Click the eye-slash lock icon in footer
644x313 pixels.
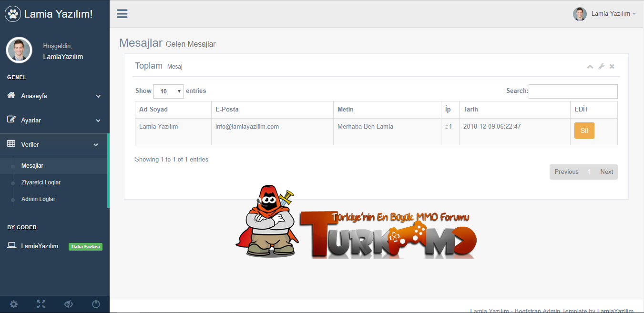click(69, 304)
